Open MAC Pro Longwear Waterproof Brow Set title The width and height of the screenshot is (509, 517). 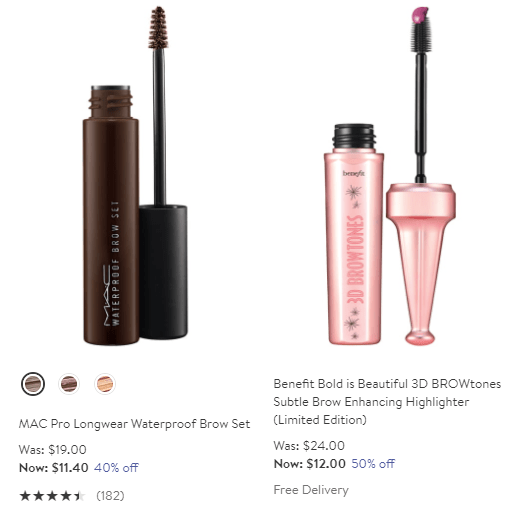[x=134, y=424]
